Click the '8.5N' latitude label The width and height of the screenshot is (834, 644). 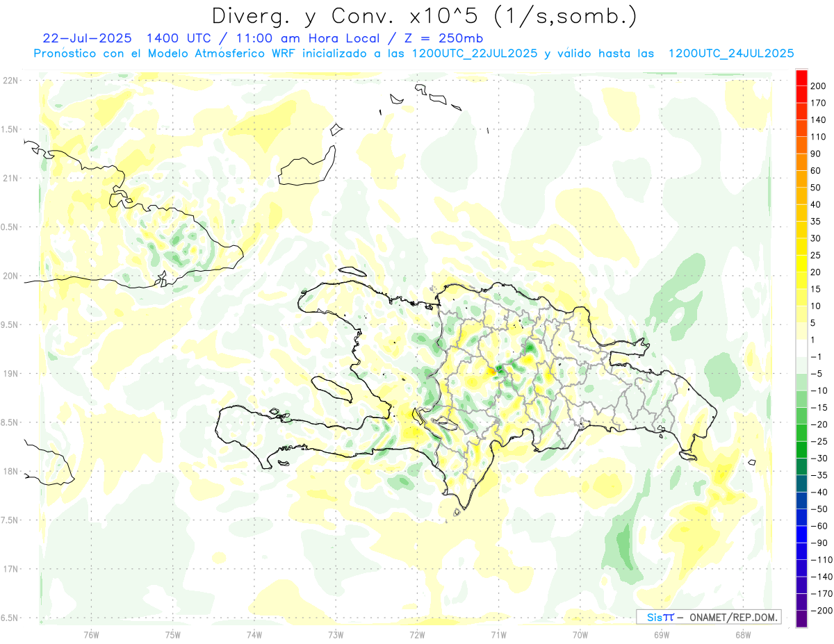(x=10, y=422)
